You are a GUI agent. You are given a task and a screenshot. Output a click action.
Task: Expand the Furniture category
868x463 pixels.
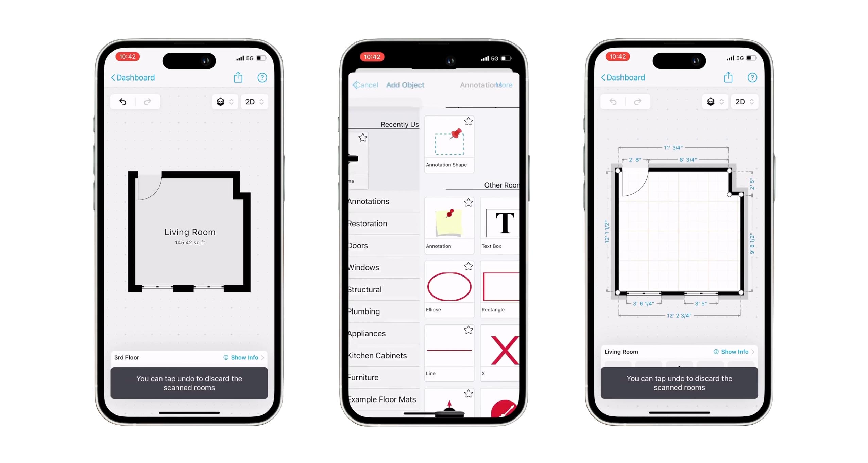379,377
